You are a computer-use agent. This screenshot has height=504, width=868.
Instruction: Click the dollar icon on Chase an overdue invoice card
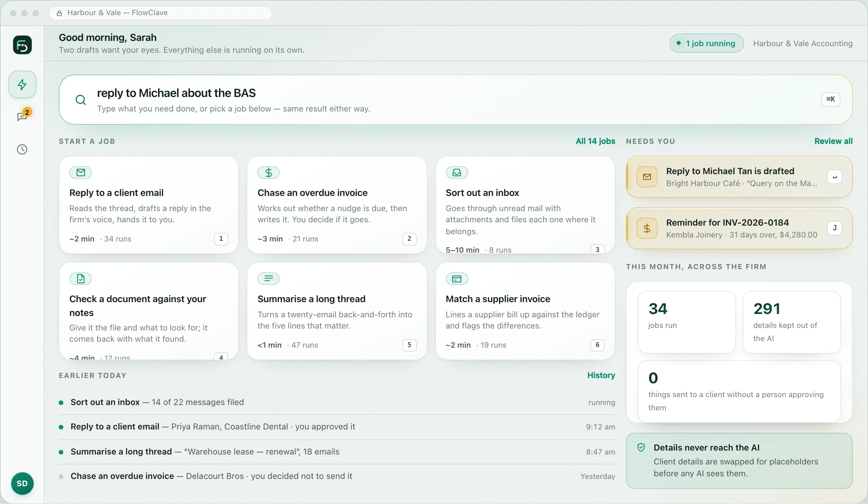tap(269, 173)
